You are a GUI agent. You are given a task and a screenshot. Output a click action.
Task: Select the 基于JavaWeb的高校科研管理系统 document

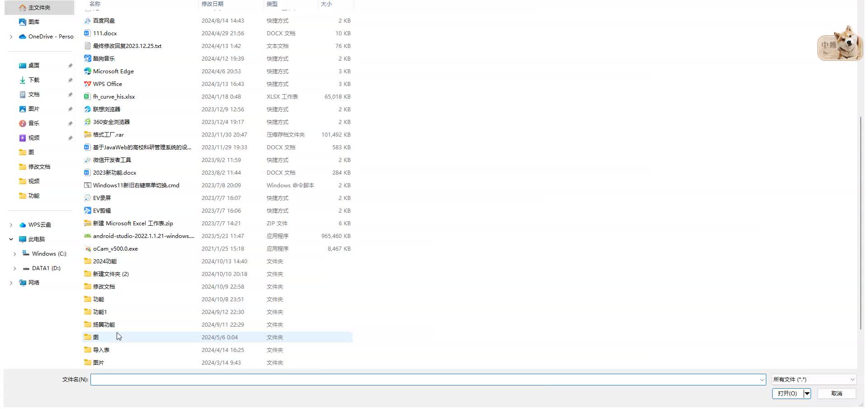point(217,147)
